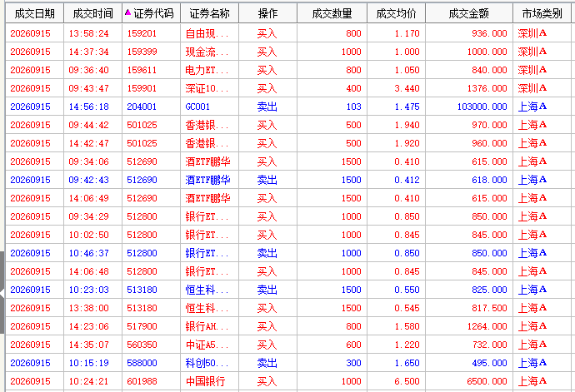This screenshot has width=575, height=392.
Task: Click the 517900 银行AH buy row
Action: 288,326
